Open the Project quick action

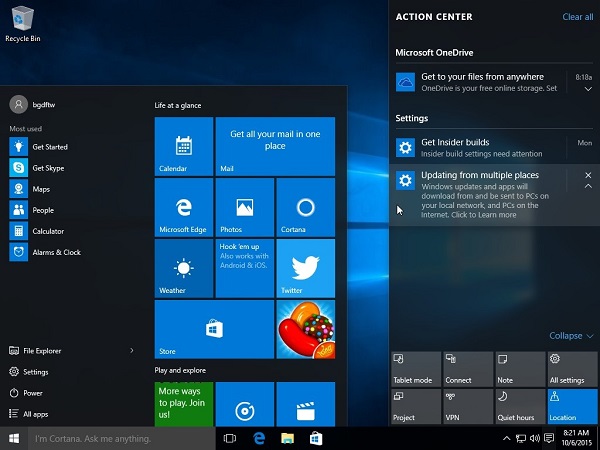416,406
